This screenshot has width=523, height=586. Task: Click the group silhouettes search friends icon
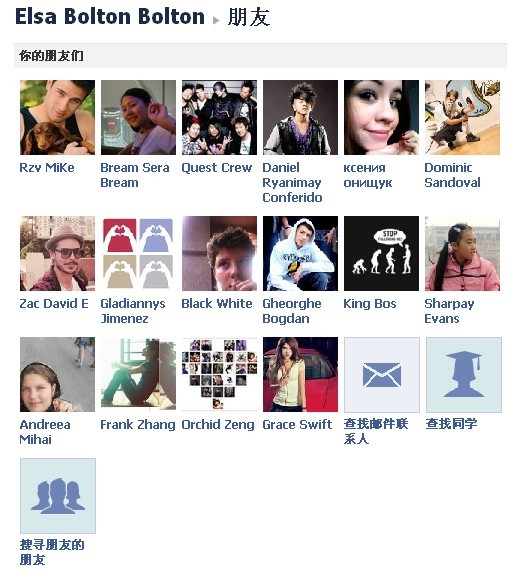tap(58, 496)
